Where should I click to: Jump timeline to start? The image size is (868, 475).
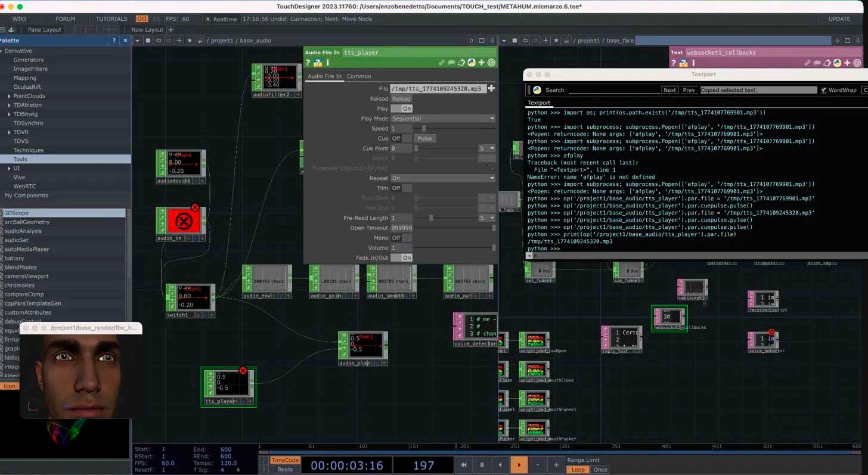tap(463, 465)
